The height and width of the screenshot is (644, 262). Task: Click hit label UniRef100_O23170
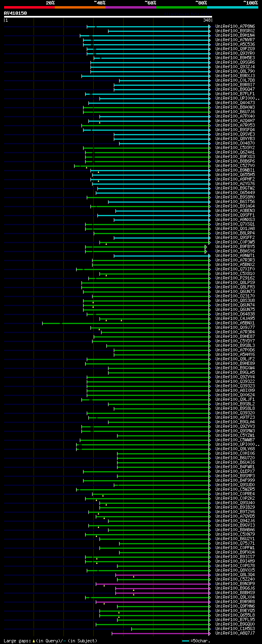pos(235,296)
